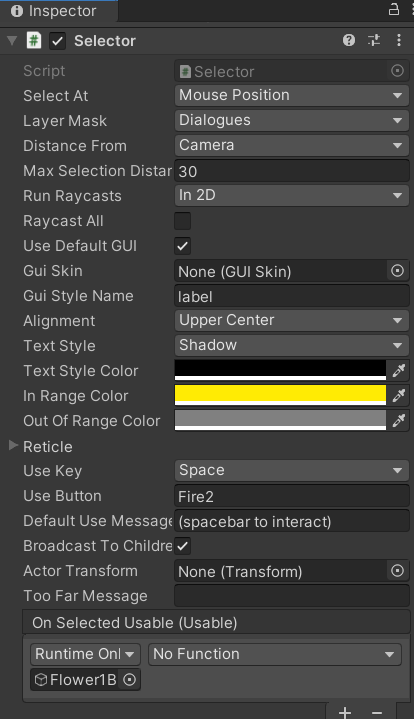Remove the event listener with minus button
The height and width of the screenshot is (719, 414).
click(x=377, y=712)
